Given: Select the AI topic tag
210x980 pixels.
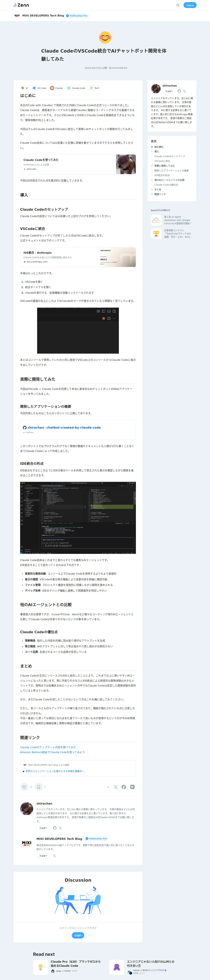Looking at the screenshot, I should click(24, 88).
